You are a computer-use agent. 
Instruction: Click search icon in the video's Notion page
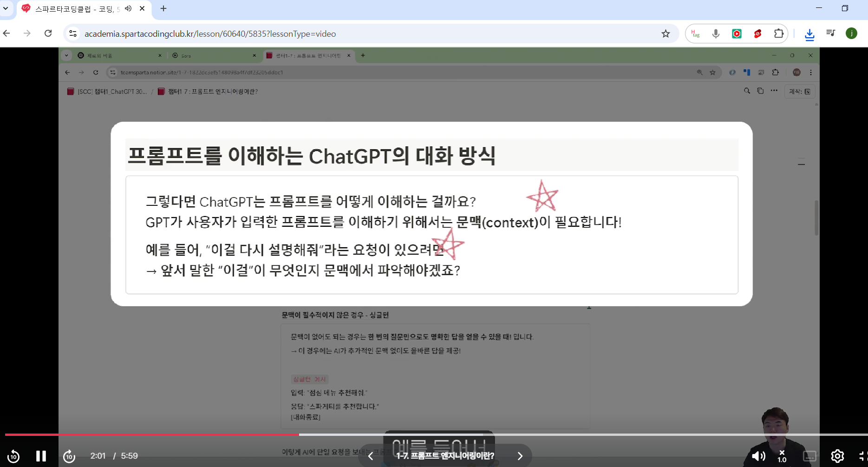pos(747,91)
